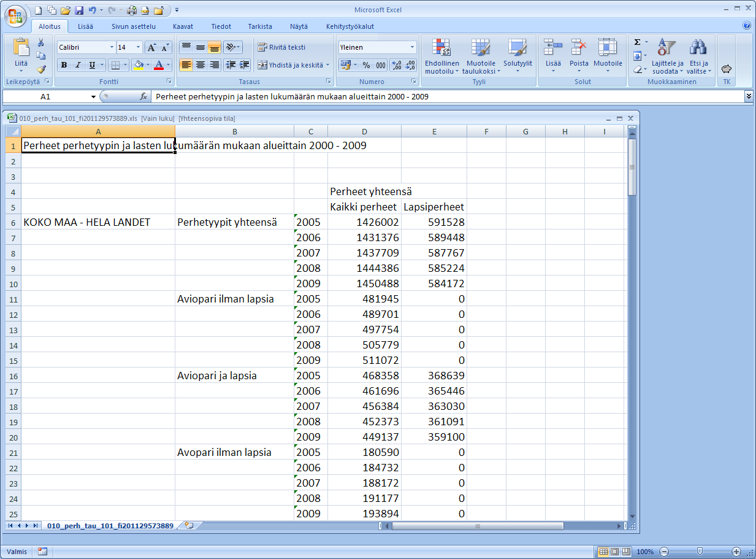Screen dimensions: 756x559
Task: Switch to the Sivun asettelu tab
Action: pos(134,26)
